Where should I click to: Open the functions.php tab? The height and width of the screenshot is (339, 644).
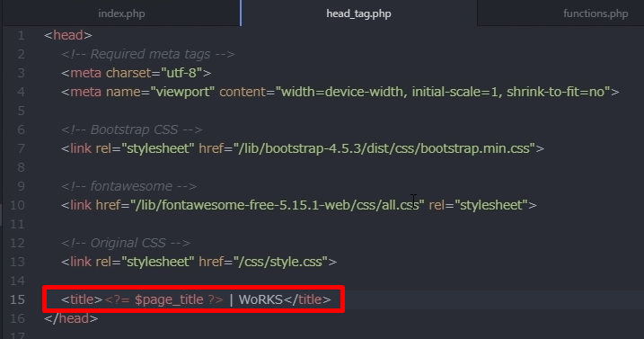click(595, 13)
